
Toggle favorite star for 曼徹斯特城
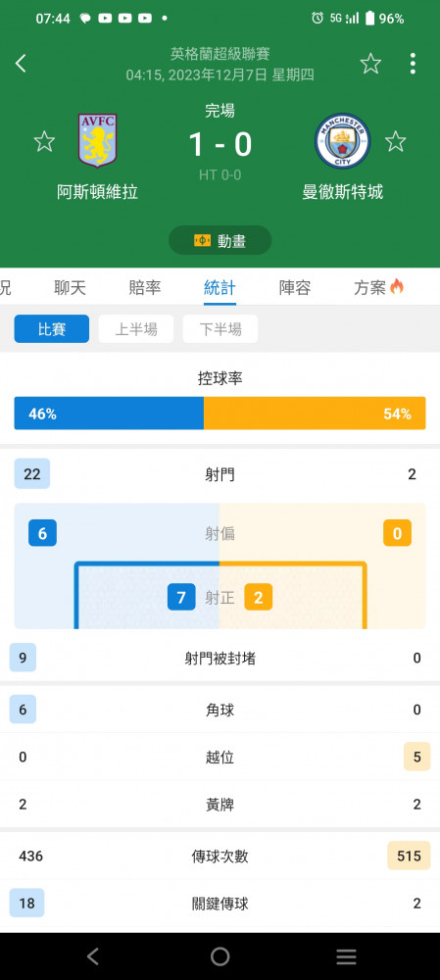coord(395,141)
